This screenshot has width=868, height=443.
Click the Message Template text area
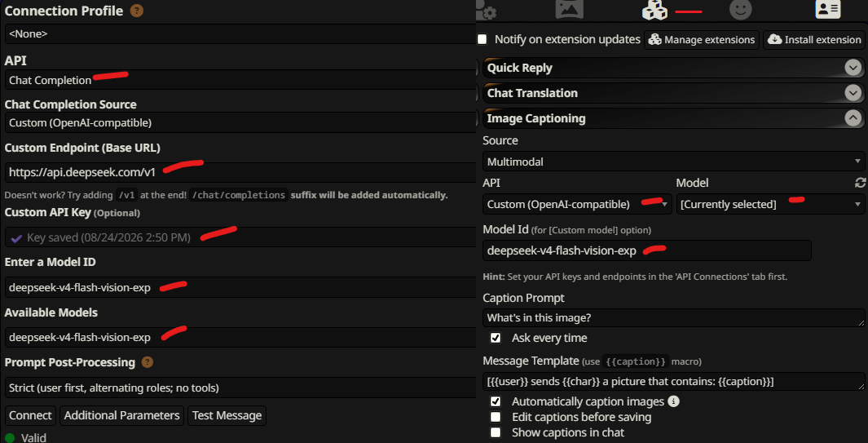click(x=674, y=382)
